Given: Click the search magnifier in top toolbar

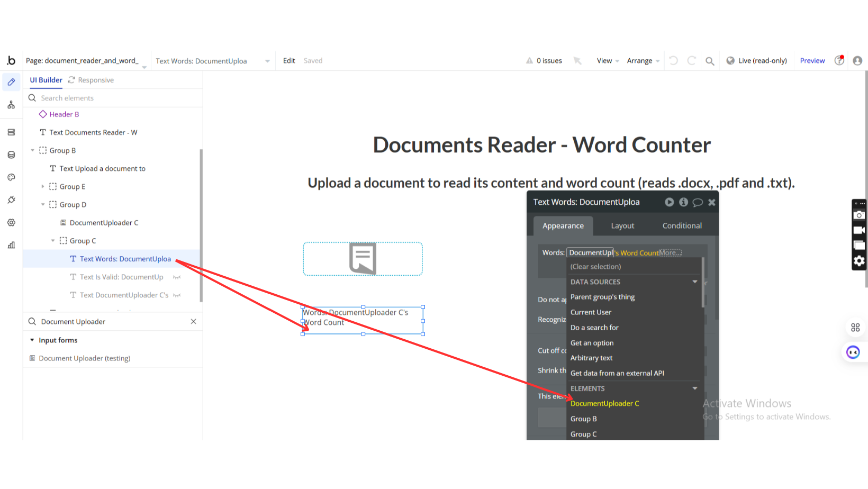Looking at the screenshot, I should pos(710,61).
